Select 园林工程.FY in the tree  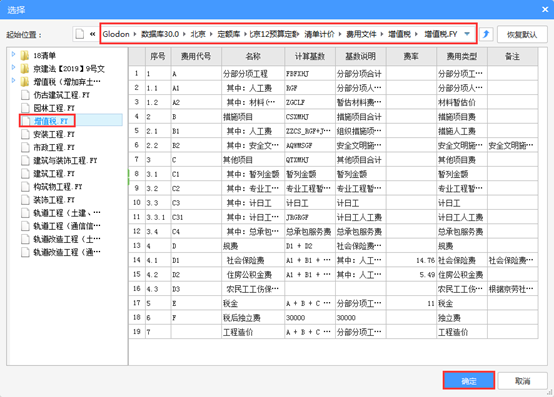pos(54,108)
